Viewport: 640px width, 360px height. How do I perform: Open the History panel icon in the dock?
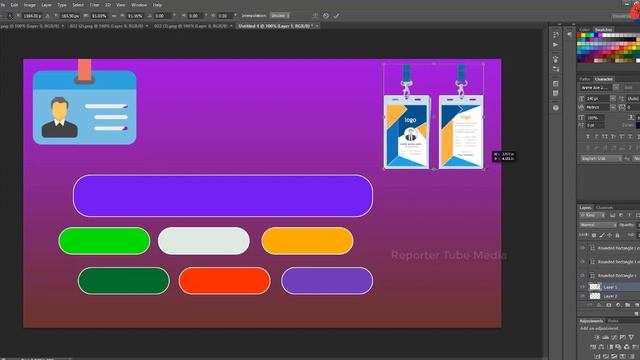pos(556,35)
